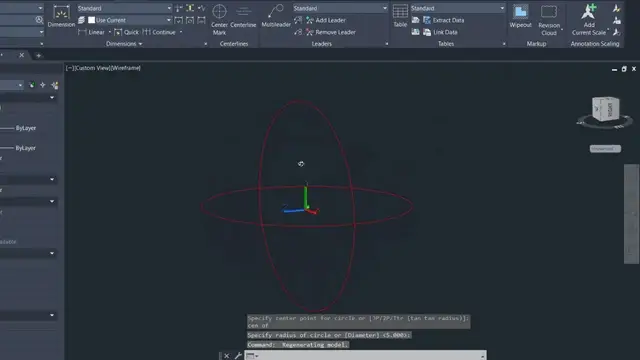The image size is (640, 360).
Task: Click the first ByLayer value in Properties
Action: click(x=26, y=128)
